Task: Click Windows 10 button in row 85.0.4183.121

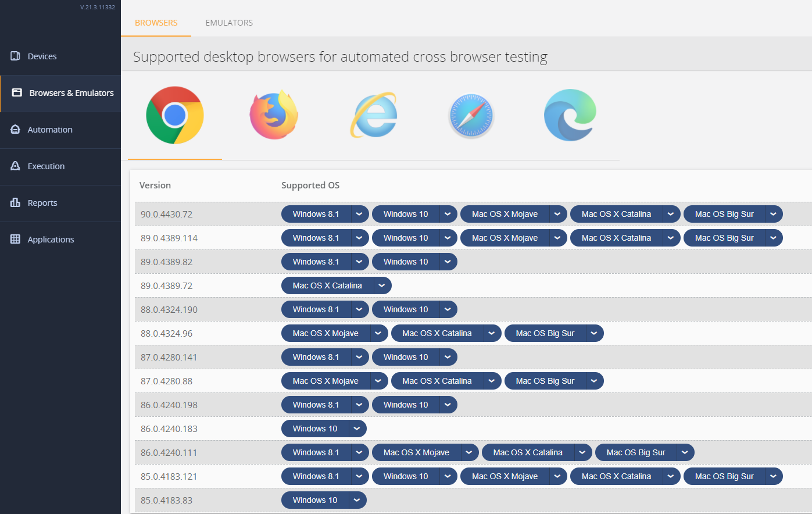Action: (x=406, y=476)
